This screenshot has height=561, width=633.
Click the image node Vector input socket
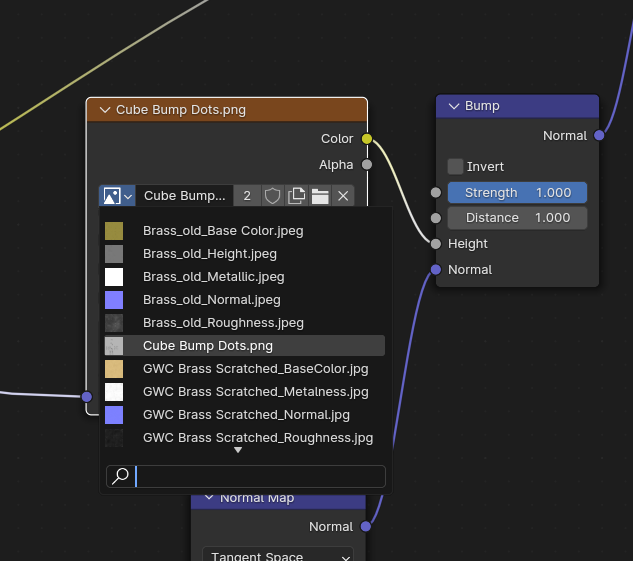click(x=87, y=397)
